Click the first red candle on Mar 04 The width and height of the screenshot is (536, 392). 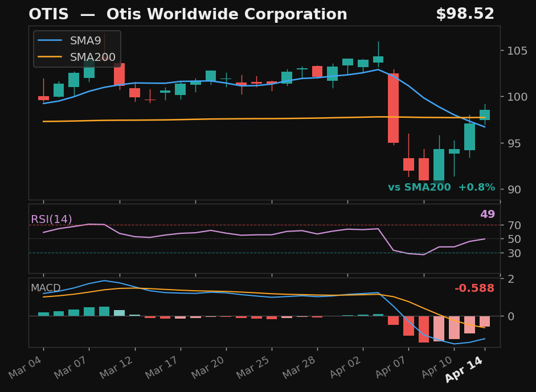[43, 98]
